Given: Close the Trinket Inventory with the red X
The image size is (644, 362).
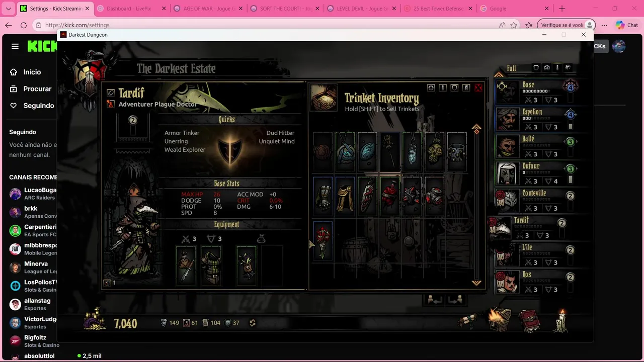Looking at the screenshot, I should coord(478,88).
